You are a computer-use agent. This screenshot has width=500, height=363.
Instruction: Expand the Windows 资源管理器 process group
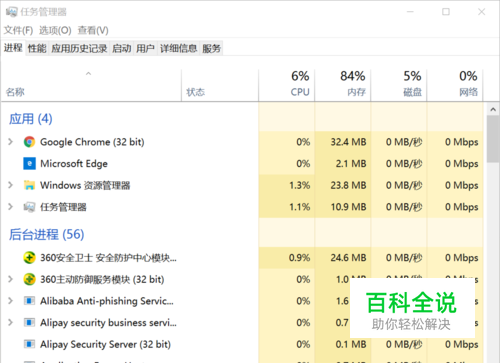(11, 185)
